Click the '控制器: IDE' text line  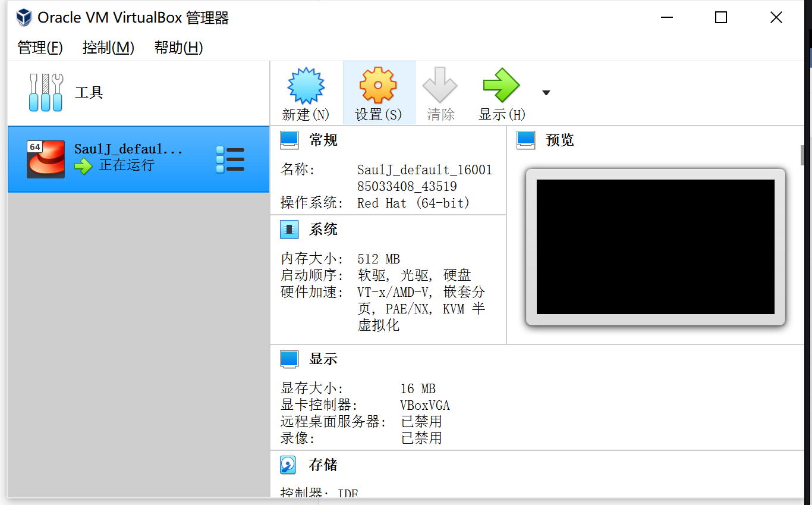319,493
